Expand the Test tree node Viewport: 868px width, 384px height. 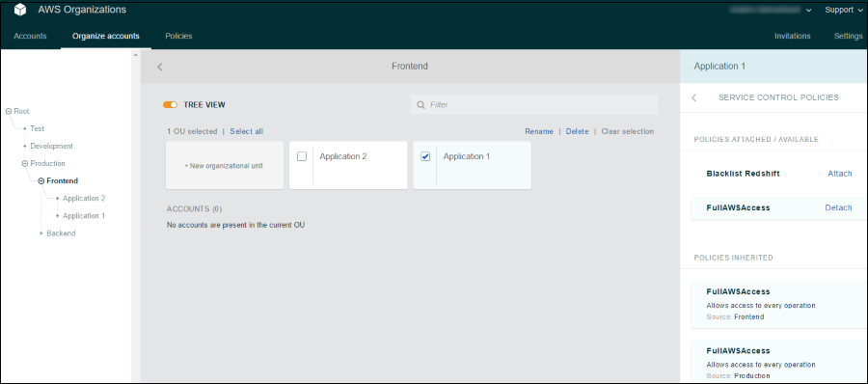(x=25, y=128)
